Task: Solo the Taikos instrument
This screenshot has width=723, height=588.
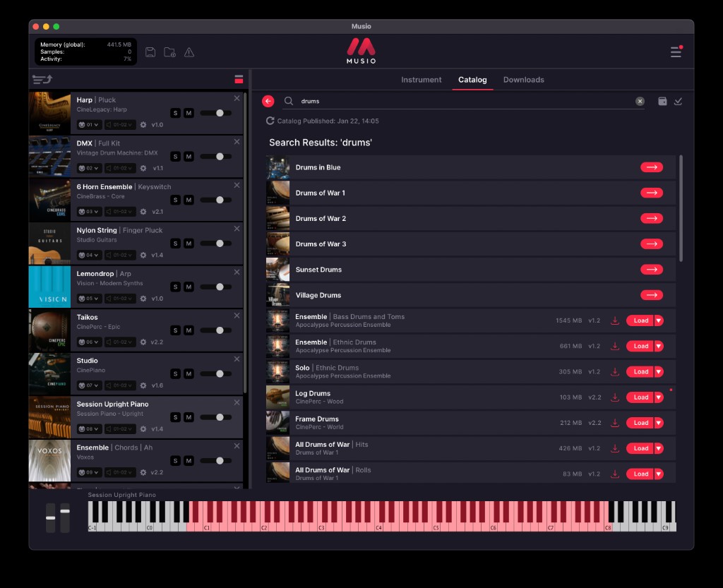Action: pyautogui.click(x=175, y=330)
